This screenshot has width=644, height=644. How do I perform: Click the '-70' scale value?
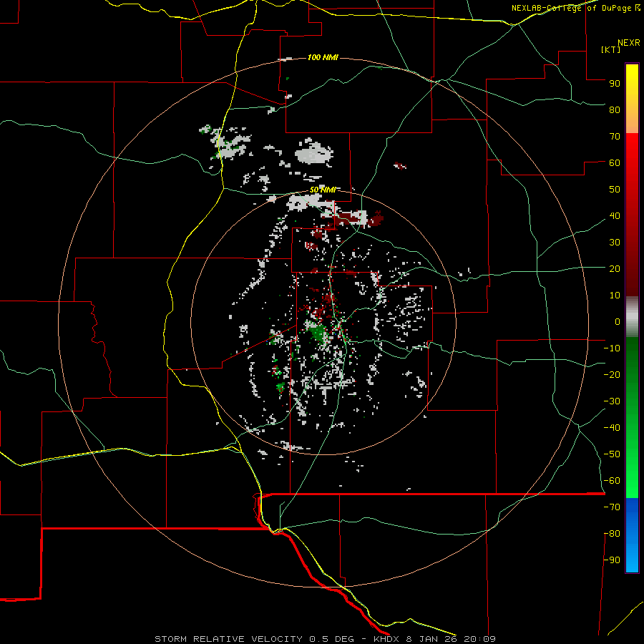coord(612,507)
